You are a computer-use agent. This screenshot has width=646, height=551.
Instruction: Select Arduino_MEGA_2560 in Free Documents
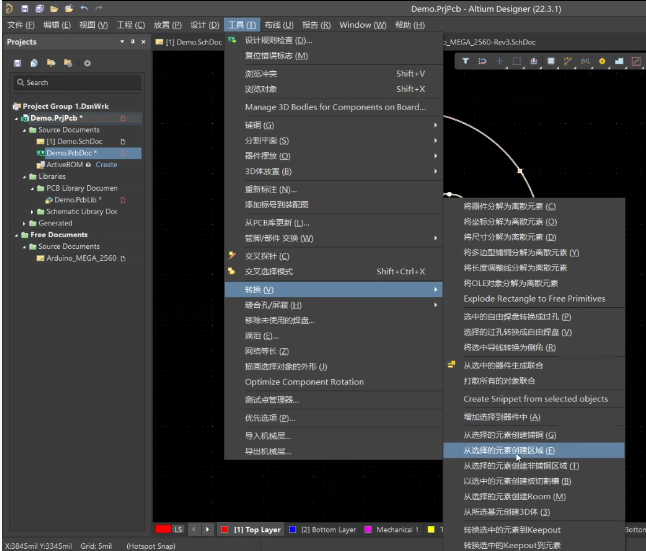[x=81, y=258]
